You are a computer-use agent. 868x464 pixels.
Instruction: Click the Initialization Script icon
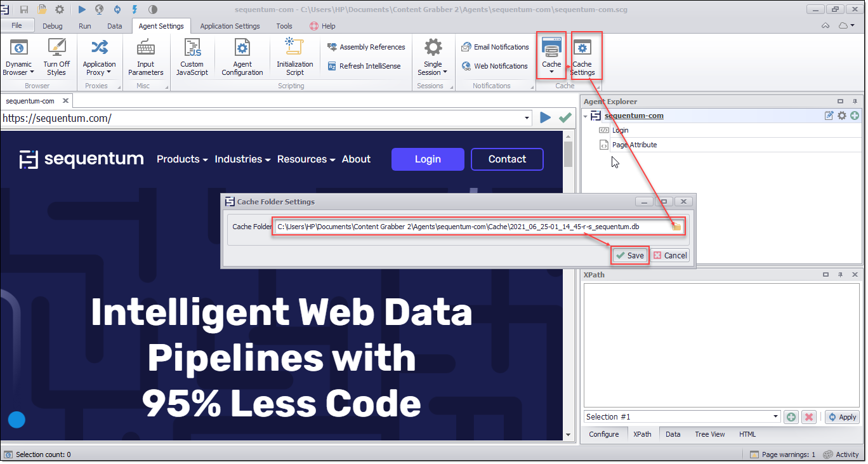[294, 48]
